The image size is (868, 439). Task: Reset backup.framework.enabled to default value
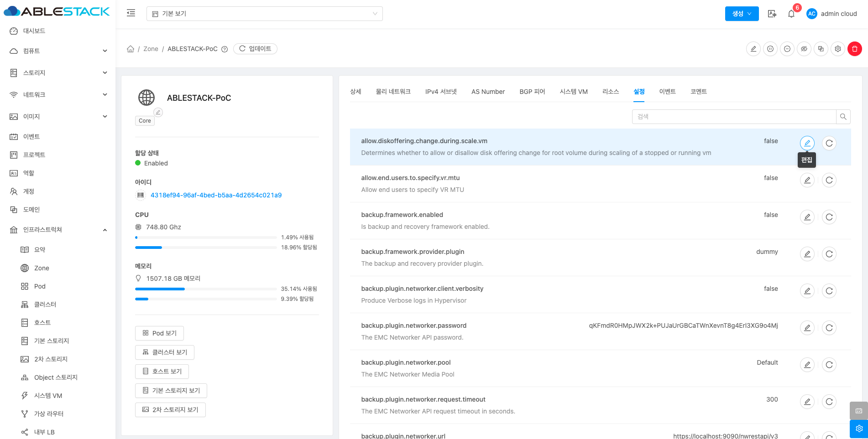[x=829, y=217]
